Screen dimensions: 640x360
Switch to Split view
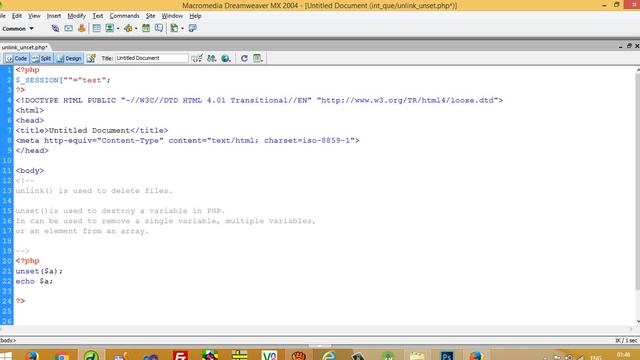[x=42, y=58]
